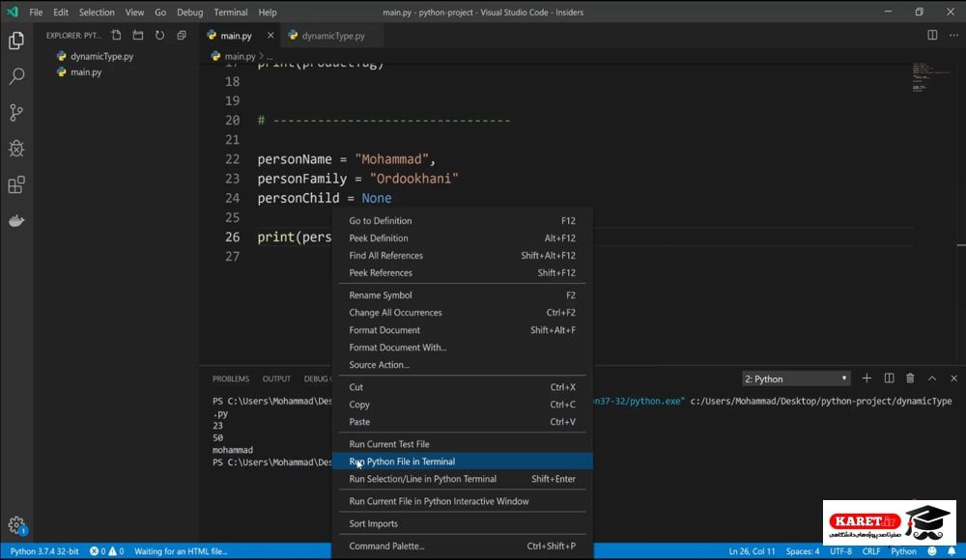Create a new folder in Explorer

[x=138, y=35]
